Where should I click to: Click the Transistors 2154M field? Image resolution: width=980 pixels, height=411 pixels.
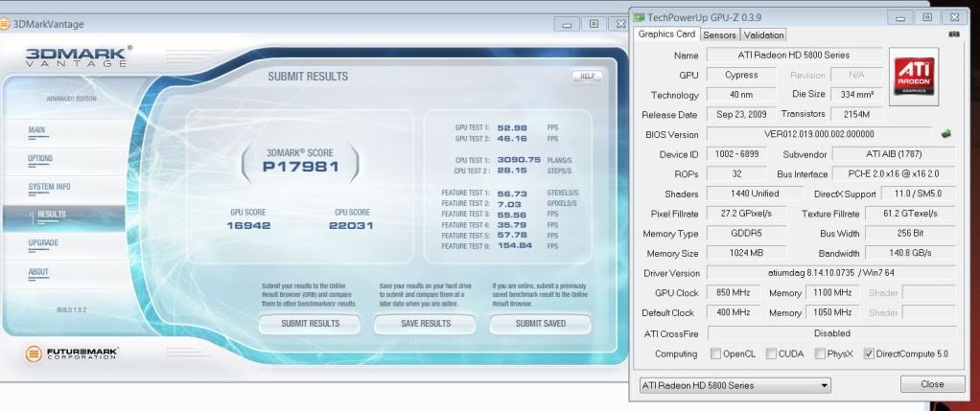856,114
